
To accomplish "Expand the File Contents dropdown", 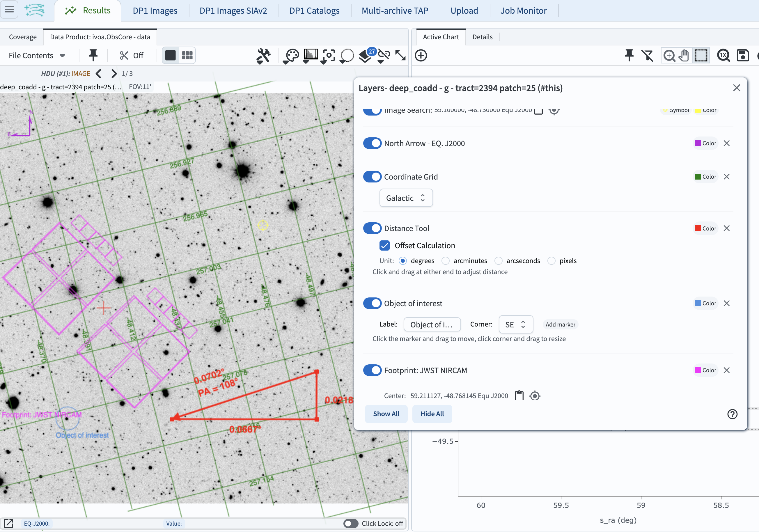I will point(37,56).
